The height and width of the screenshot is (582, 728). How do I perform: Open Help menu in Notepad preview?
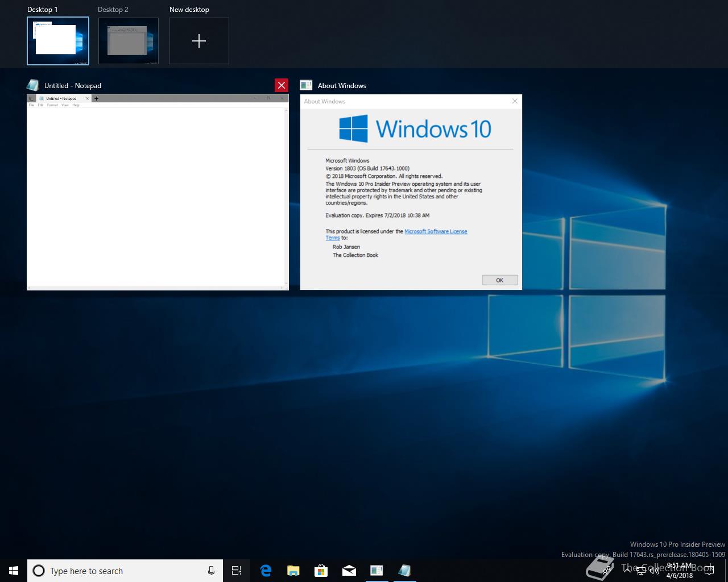[x=76, y=105]
